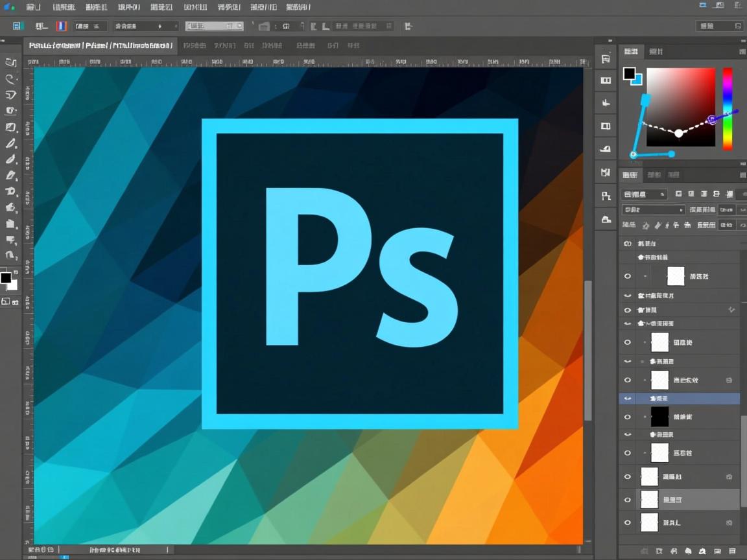The height and width of the screenshot is (560, 747).
Task: Click the black foreground swatch in the Color panel
Action: tap(629, 74)
